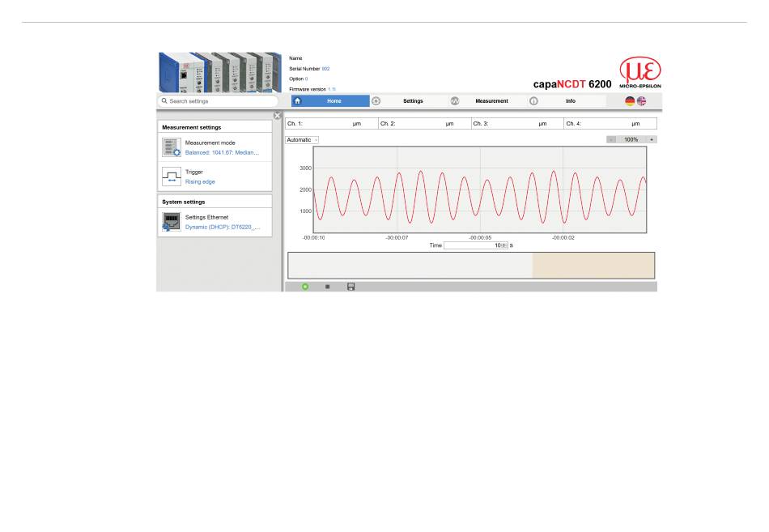Click the Trigger edge icon

[x=171, y=177]
